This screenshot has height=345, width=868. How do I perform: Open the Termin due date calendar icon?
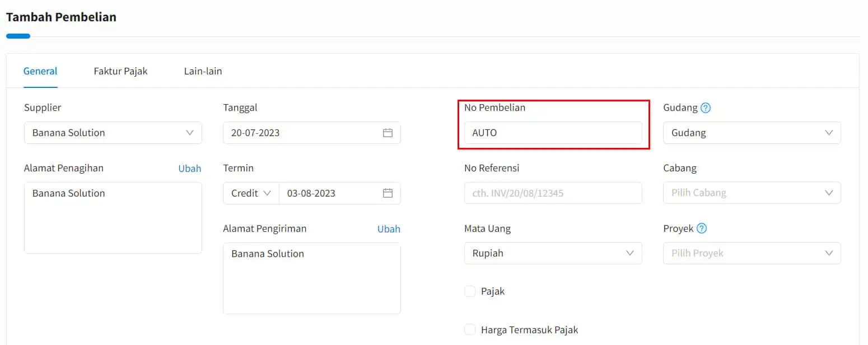(388, 193)
